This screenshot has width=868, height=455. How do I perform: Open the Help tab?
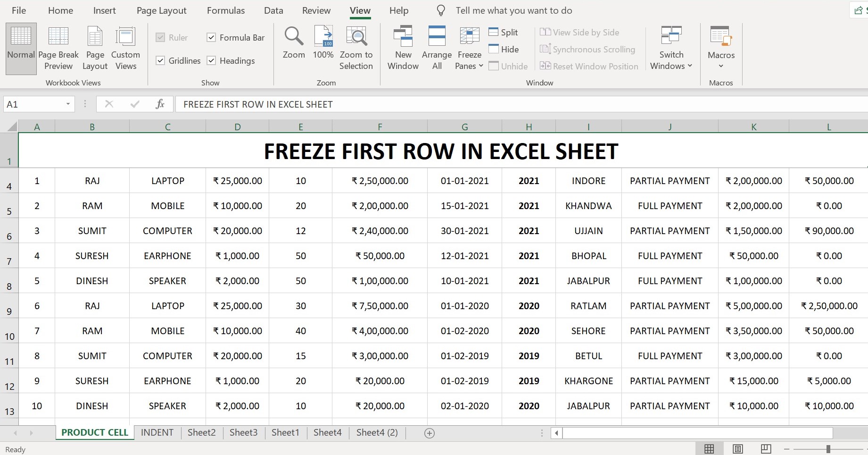click(399, 10)
